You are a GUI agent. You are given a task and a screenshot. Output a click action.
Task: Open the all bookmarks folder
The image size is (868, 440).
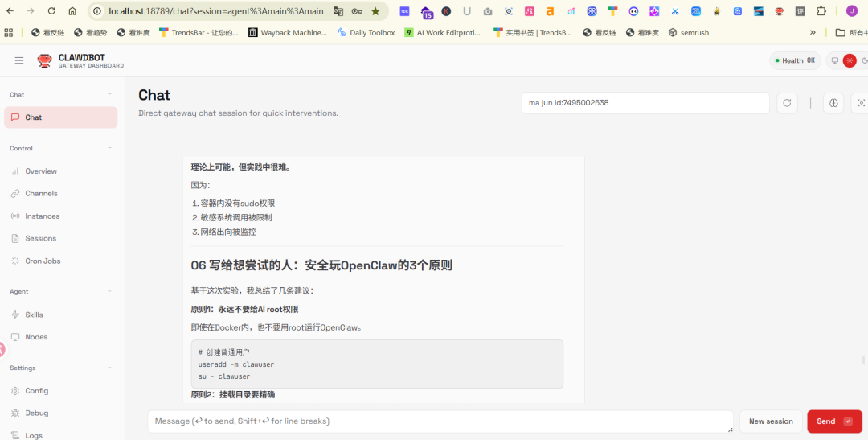pos(851,33)
